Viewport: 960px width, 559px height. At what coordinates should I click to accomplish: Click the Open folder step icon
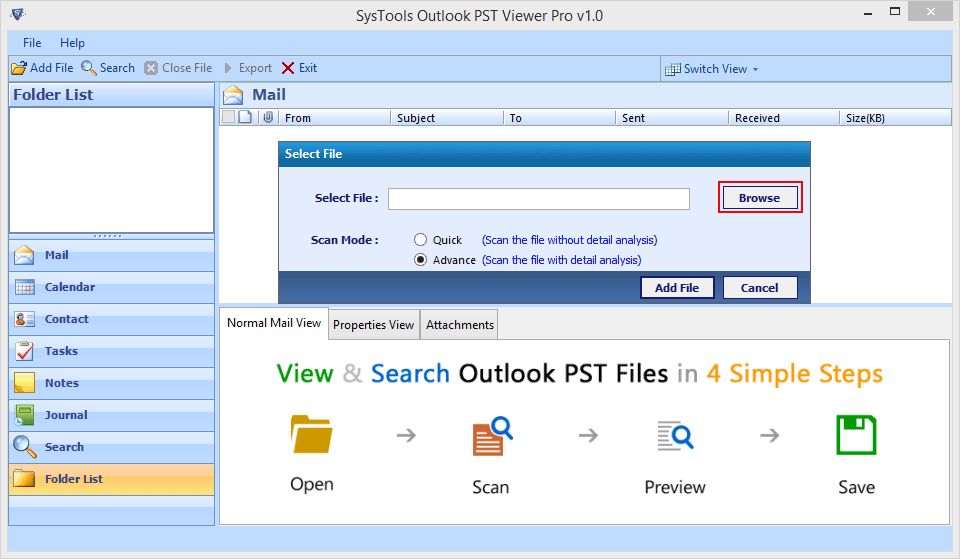[x=312, y=434]
